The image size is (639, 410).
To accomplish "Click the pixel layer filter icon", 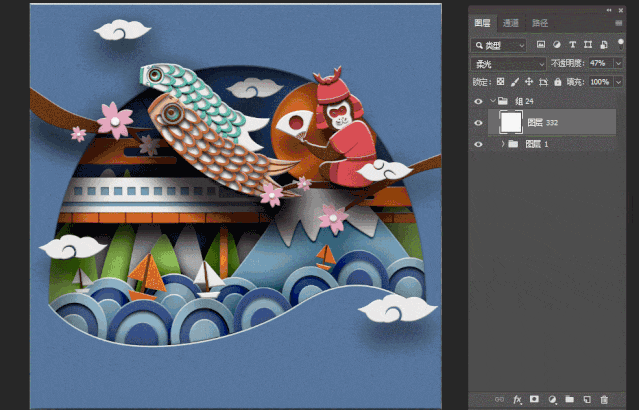I will [540, 45].
